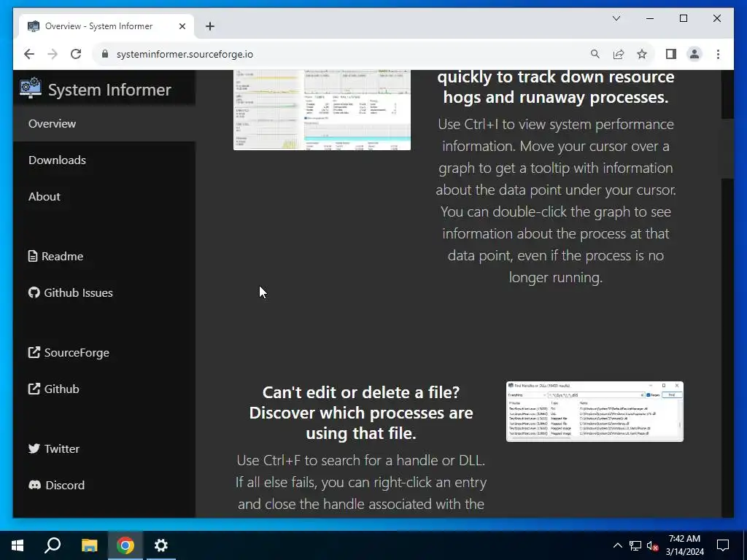Click the System Informer logo icon

(x=31, y=88)
